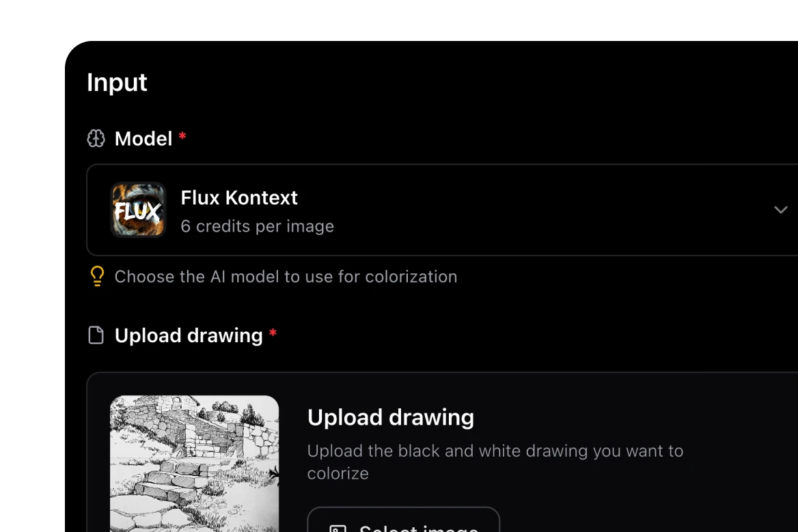This screenshot has width=798, height=532.
Task: Open the Flux Kontext model dropdown
Action: [x=478, y=210]
